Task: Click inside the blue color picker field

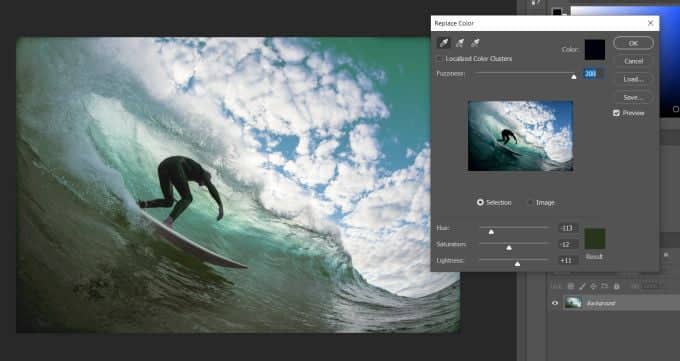Action: (670, 61)
